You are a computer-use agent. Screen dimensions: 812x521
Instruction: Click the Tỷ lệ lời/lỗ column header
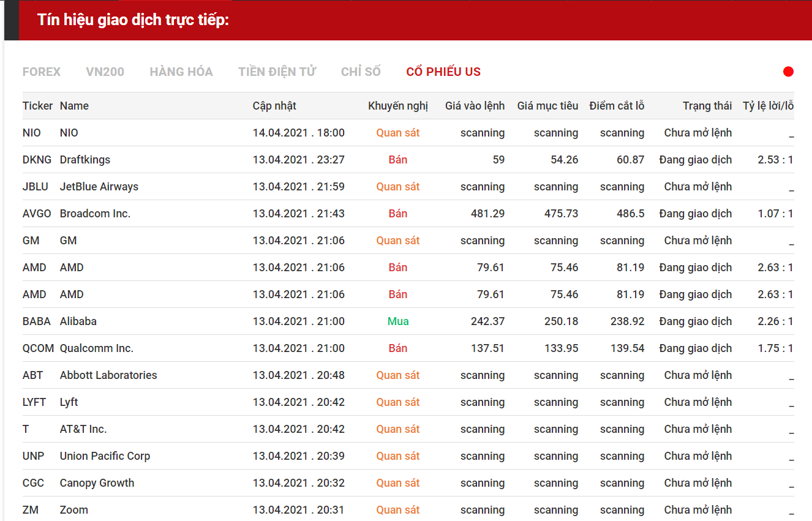(x=769, y=106)
